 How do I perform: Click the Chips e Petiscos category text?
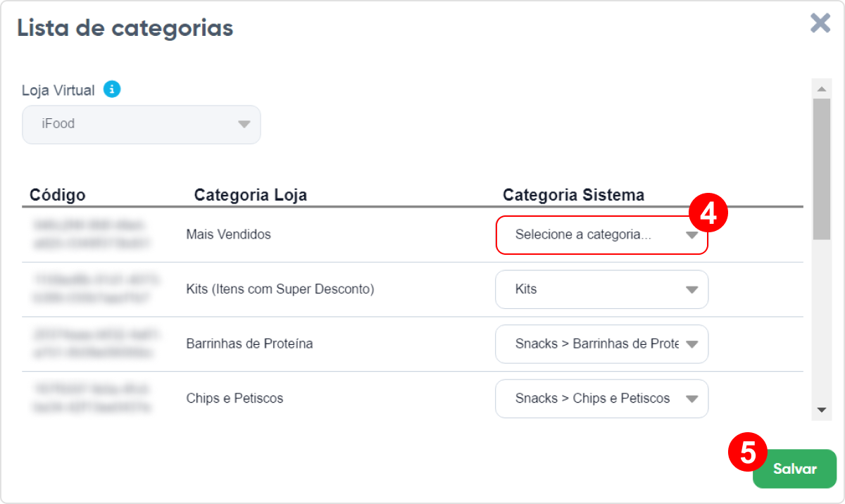coord(234,398)
